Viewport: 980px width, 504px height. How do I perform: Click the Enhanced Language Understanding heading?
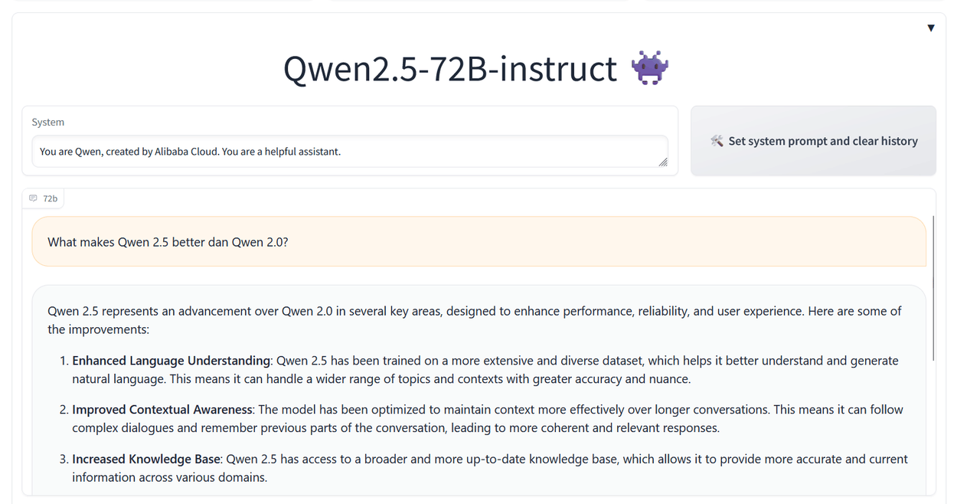(x=171, y=361)
